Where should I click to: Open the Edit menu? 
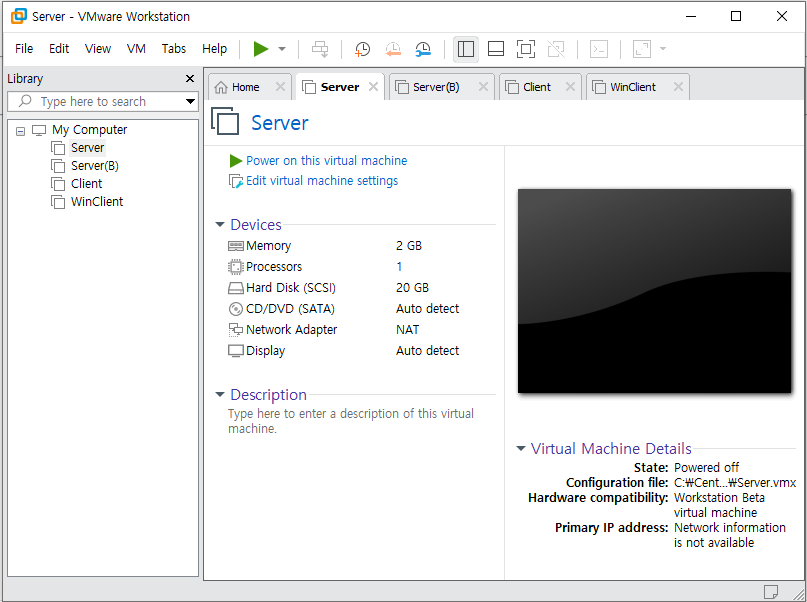(59, 48)
